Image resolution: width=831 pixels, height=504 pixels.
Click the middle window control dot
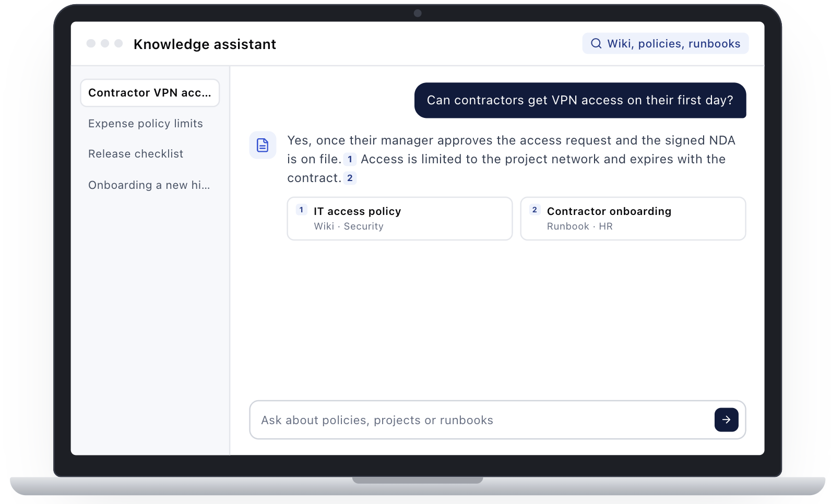(x=105, y=43)
